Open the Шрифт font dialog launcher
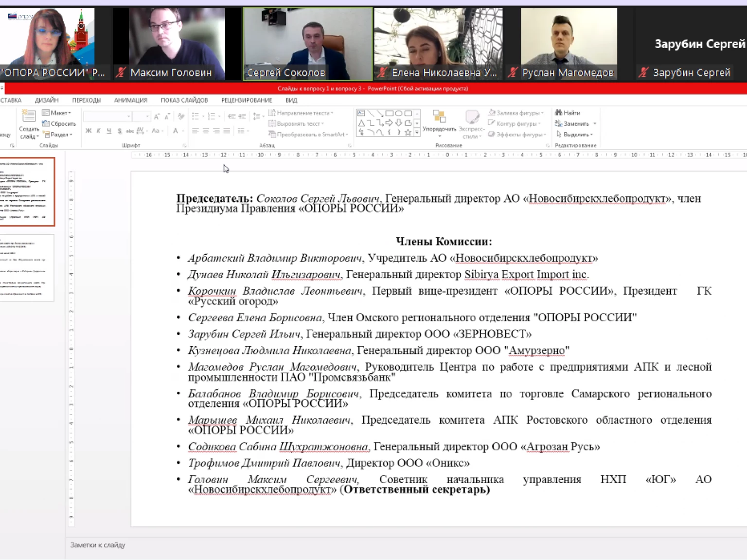This screenshot has height=560, width=747. click(184, 145)
